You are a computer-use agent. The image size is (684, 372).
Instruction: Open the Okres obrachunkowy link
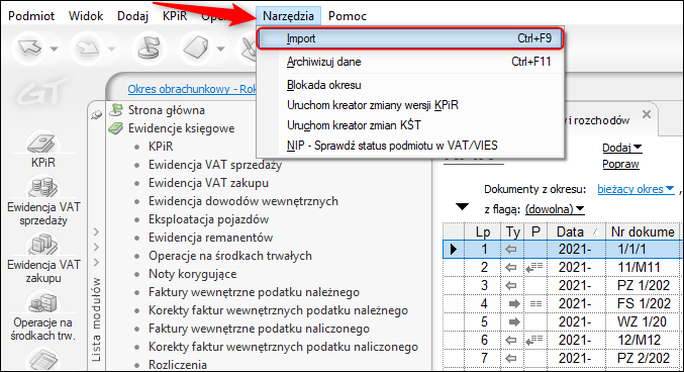click(192, 89)
